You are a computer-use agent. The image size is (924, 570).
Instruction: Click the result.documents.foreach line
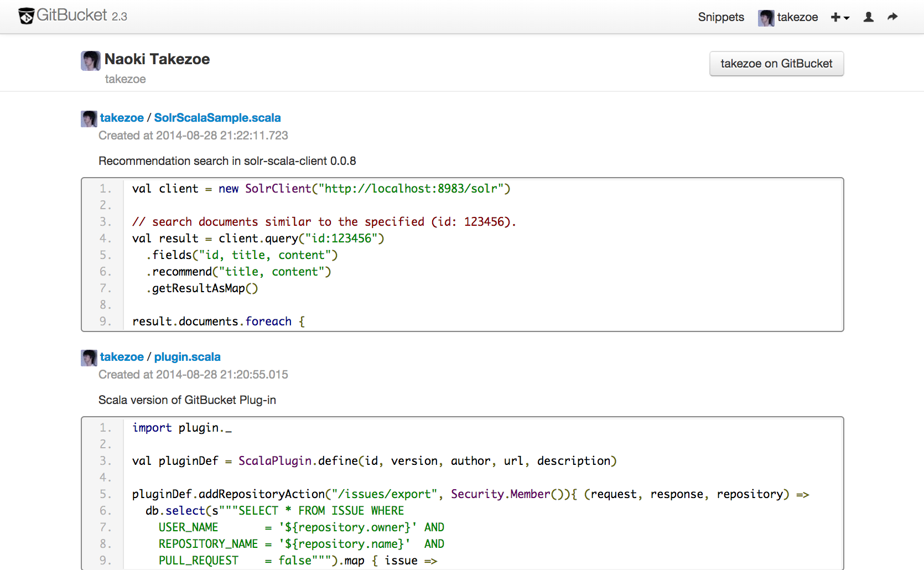pos(219,322)
